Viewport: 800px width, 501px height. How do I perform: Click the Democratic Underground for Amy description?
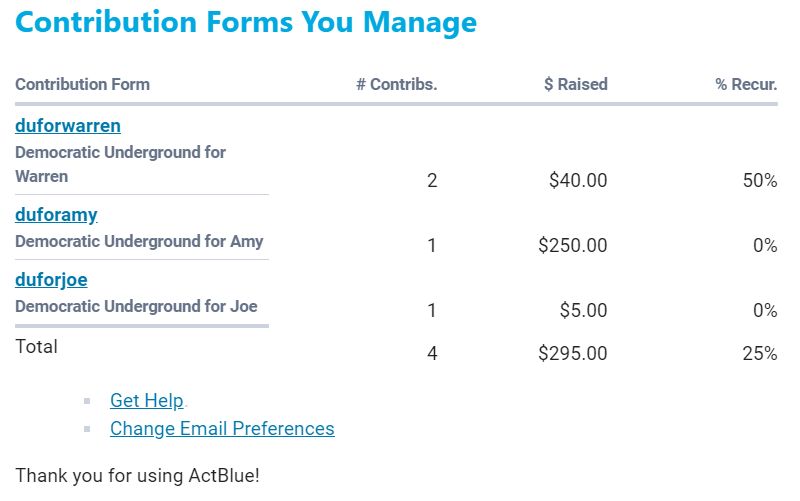pos(139,241)
